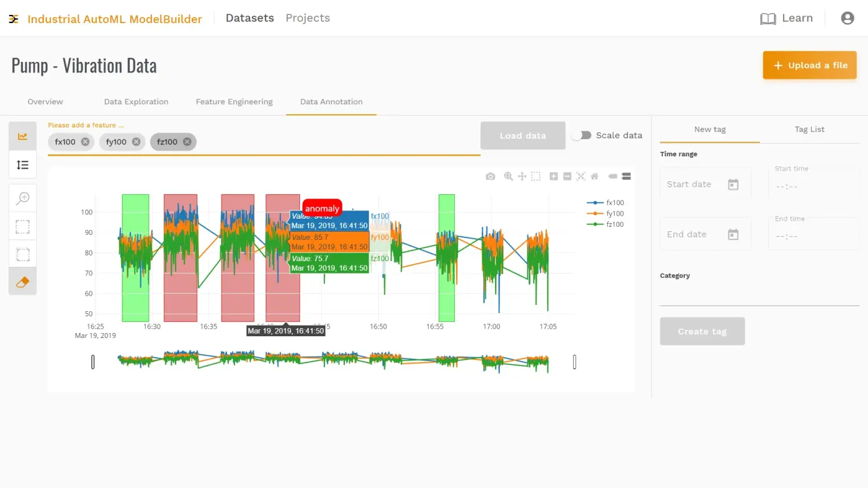868x488 pixels.
Task: Click the autoscale icon in plot toolbar
Action: 581,177
